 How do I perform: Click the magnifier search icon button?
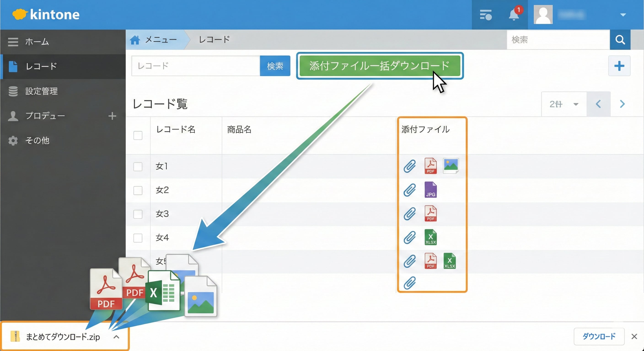point(620,40)
